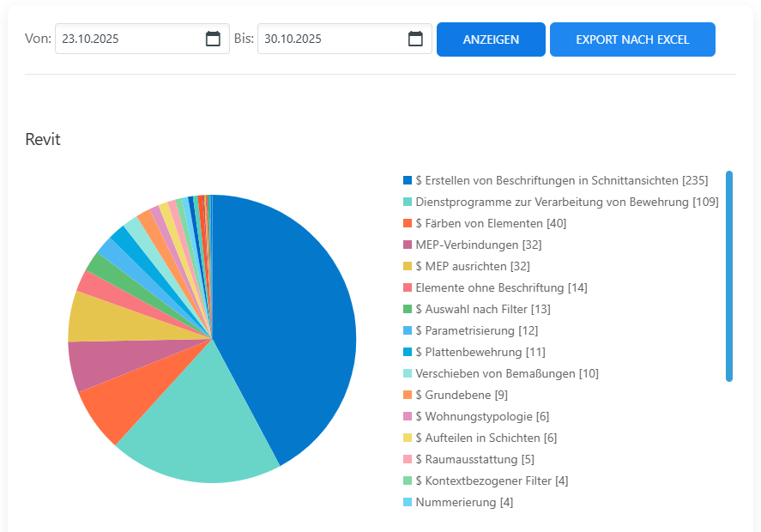Click EXPORT NACH EXCEL button
The width and height of the screenshot is (761, 532).
[632, 39]
